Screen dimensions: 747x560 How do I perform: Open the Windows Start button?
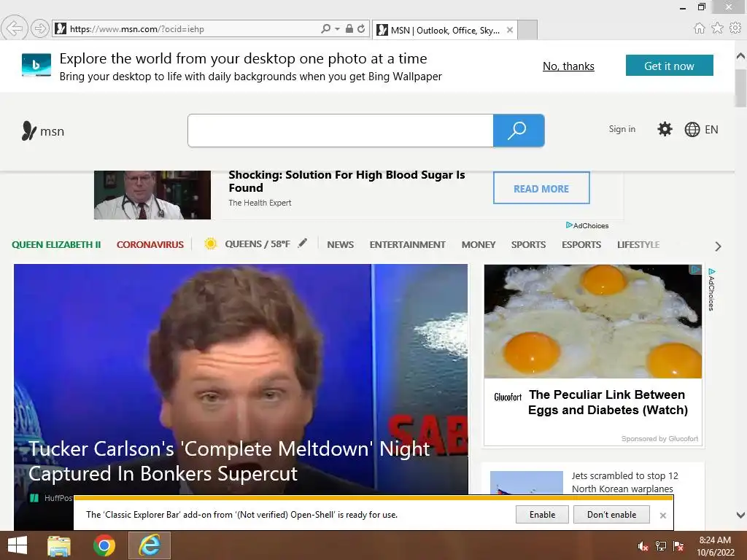click(x=18, y=545)
